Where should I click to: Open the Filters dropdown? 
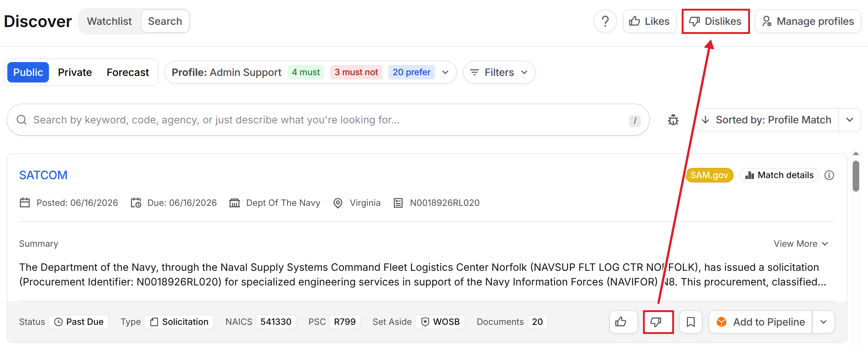(499, 72)
